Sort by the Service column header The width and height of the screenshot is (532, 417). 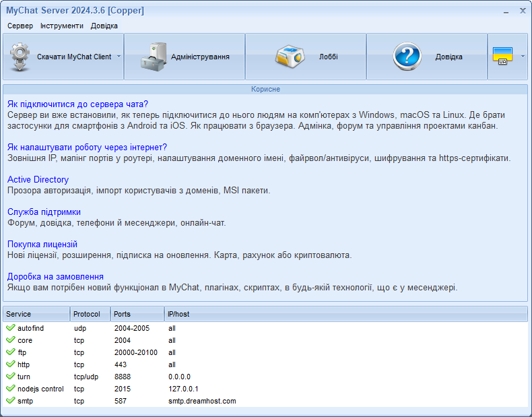[36, 314]
